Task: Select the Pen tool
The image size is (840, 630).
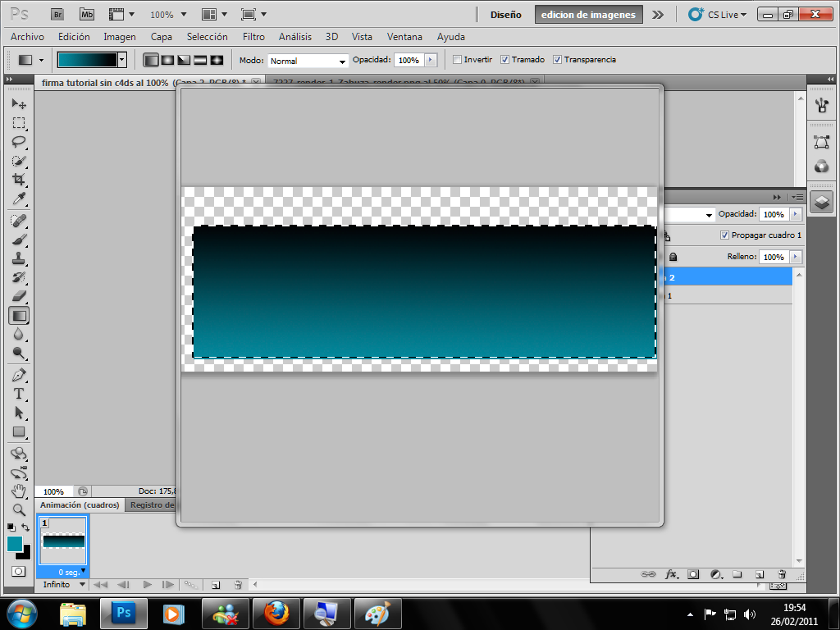Action: point(19,375)
